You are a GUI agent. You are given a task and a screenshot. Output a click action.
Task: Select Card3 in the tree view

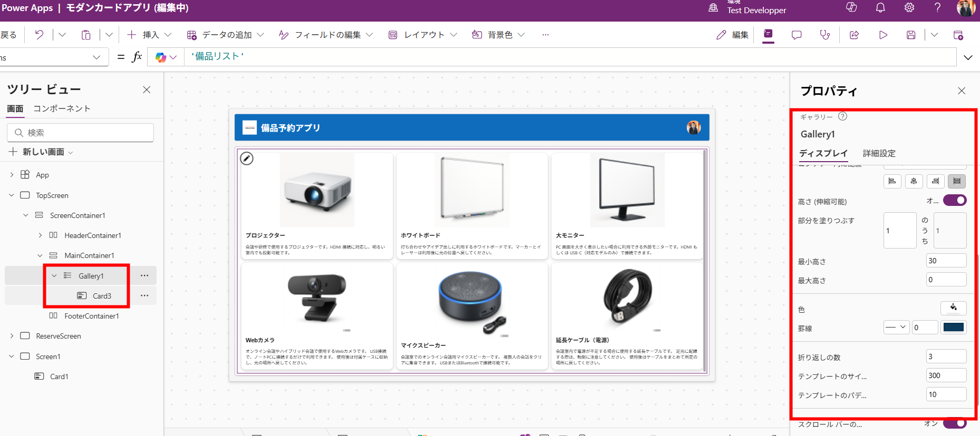[x=102, y=296]
